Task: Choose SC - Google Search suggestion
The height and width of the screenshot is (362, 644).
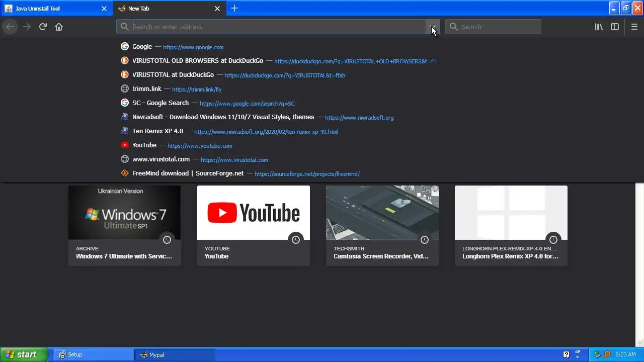Action: pos(322,103)
